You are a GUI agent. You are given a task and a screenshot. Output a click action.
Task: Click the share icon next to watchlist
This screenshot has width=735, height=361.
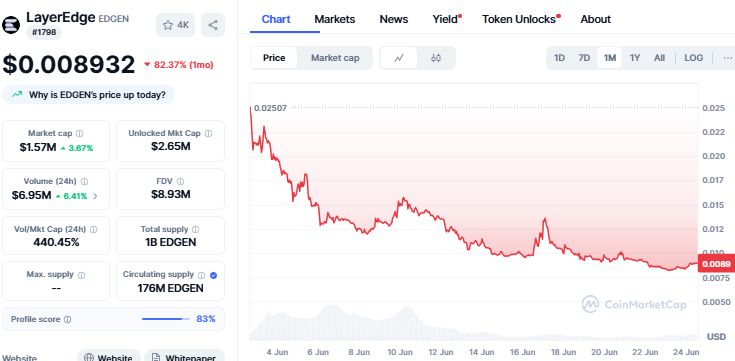213,25
